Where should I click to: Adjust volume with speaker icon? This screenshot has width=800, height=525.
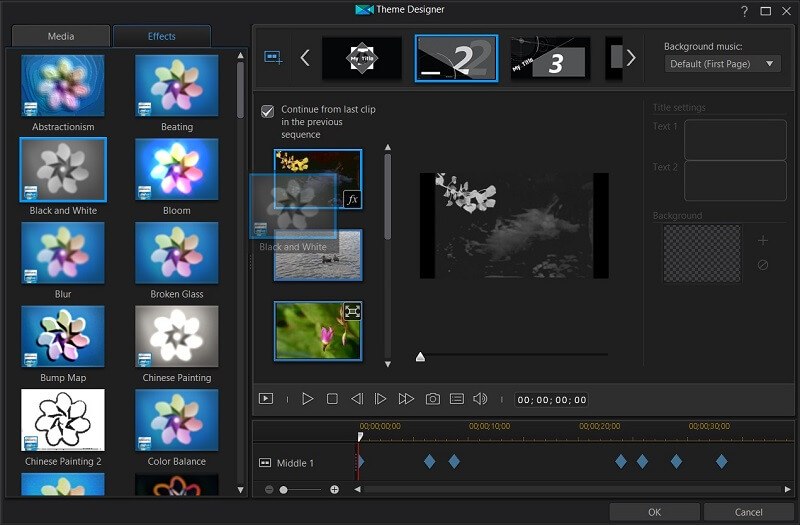(x=480, y=398)
